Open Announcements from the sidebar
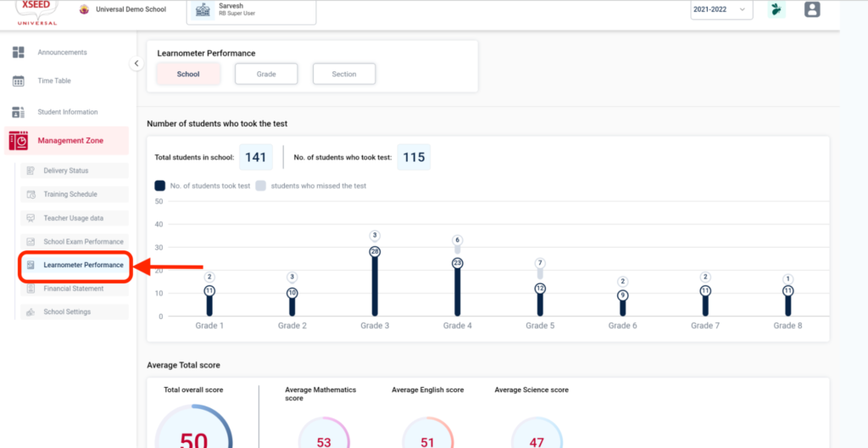 [62, 53]
